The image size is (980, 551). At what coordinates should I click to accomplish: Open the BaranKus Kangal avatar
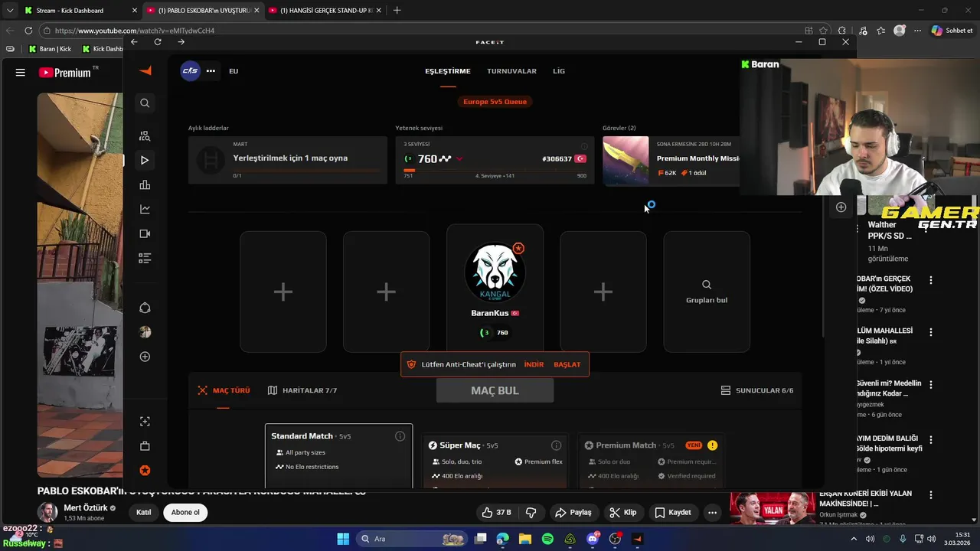pyautogui.click(x=495, y=273)
